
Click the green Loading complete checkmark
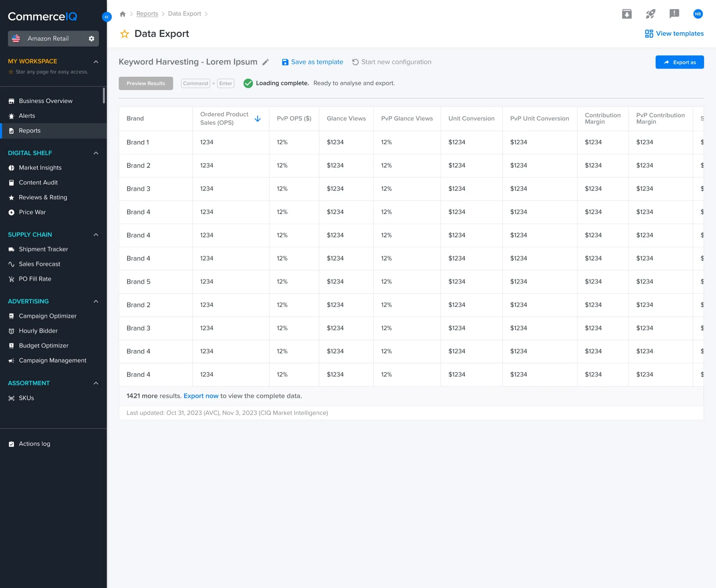[248, 83]
